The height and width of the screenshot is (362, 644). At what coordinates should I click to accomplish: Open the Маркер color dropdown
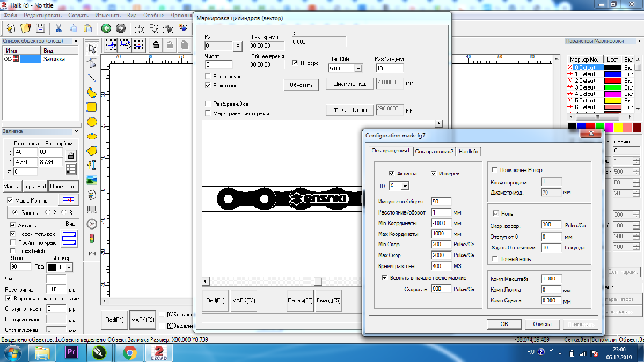point(69,267)
